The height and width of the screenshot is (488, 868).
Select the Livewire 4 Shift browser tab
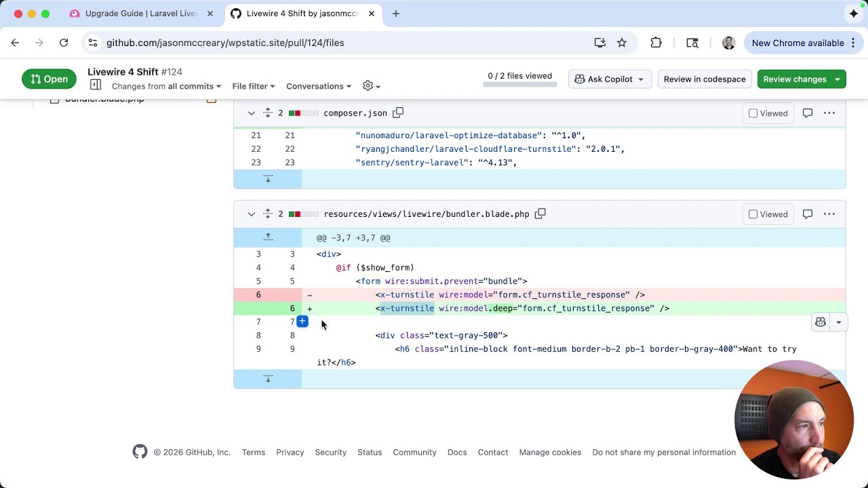[302, 14]
